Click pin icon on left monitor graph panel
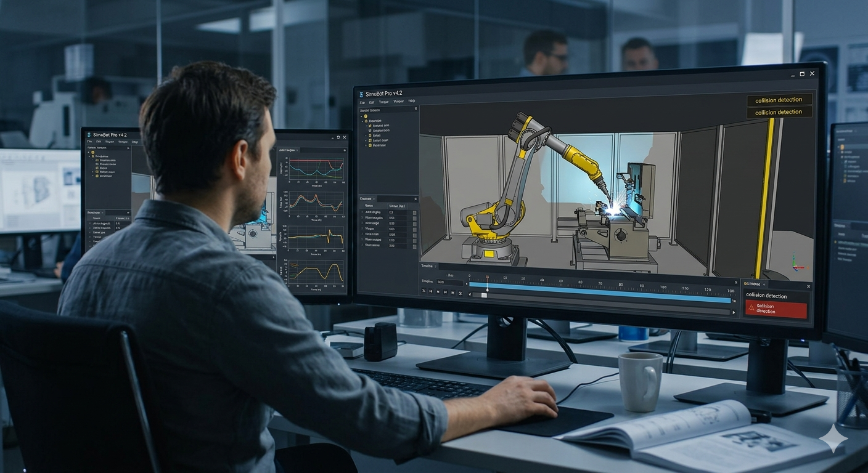This screenshot has width=868, height=473. click(345, 150)
